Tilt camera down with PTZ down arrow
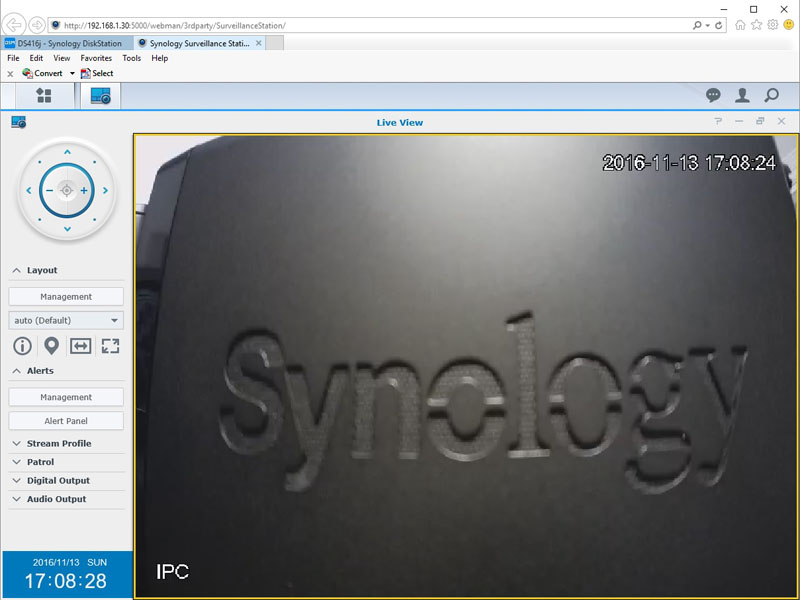This screenshot has width=800, height=600. coord(67,229)
